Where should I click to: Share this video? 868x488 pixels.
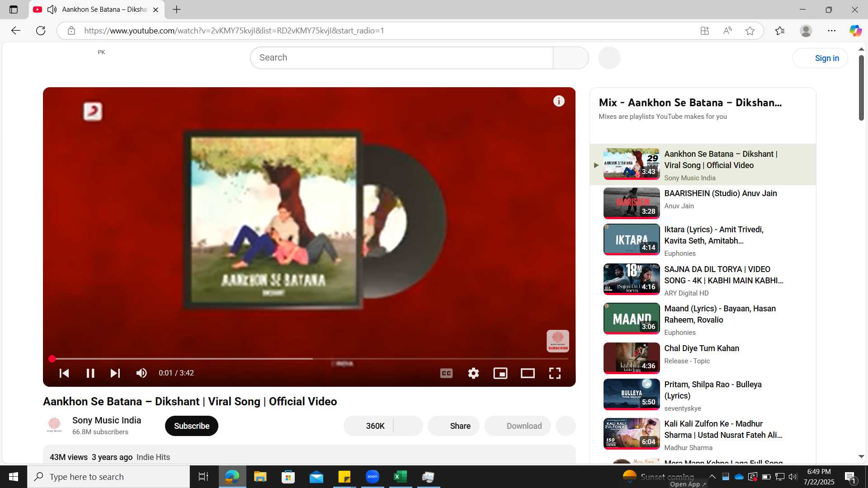tap(453, 426)
